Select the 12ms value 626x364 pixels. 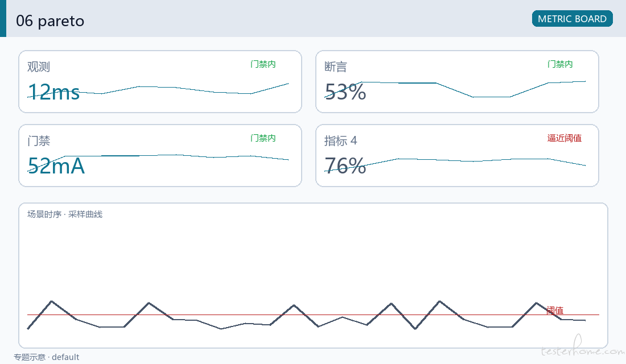[54, 92]
